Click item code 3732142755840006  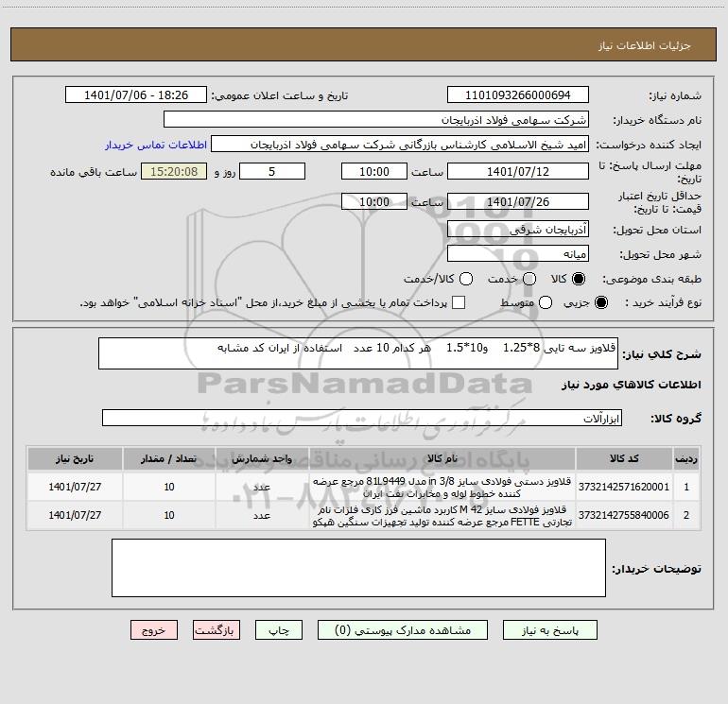click(624, 515)
